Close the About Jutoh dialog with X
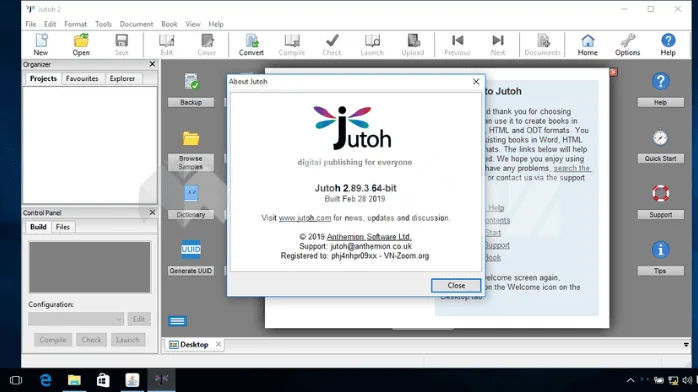The height and width of the screenshot is (392, 698). pyautogui.click(x=476, y=81)
